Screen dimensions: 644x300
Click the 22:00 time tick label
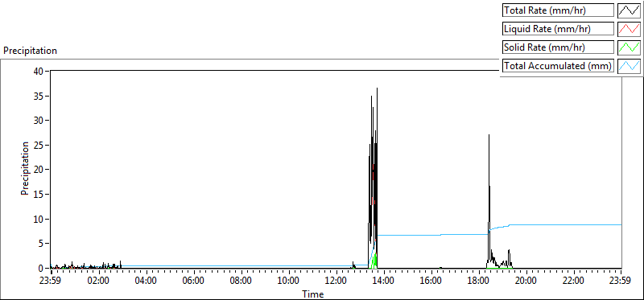click(574, 282)
